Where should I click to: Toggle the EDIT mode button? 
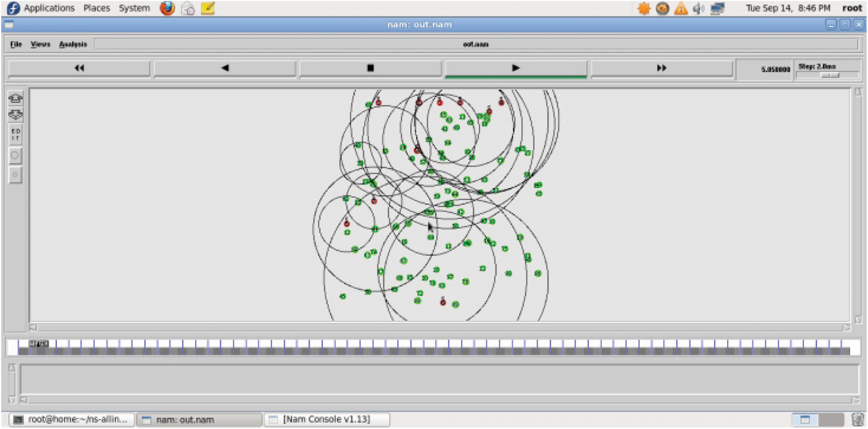point(15,134)
